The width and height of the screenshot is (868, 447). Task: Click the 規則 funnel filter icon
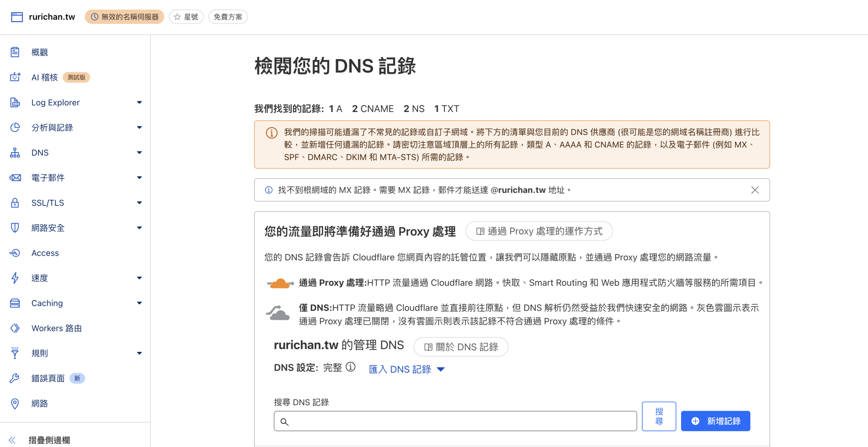[x=15, y=353]
